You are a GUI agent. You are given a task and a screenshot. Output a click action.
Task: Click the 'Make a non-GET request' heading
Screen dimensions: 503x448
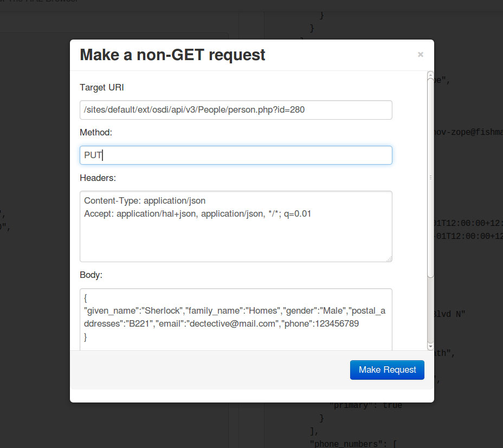(172, 55)
